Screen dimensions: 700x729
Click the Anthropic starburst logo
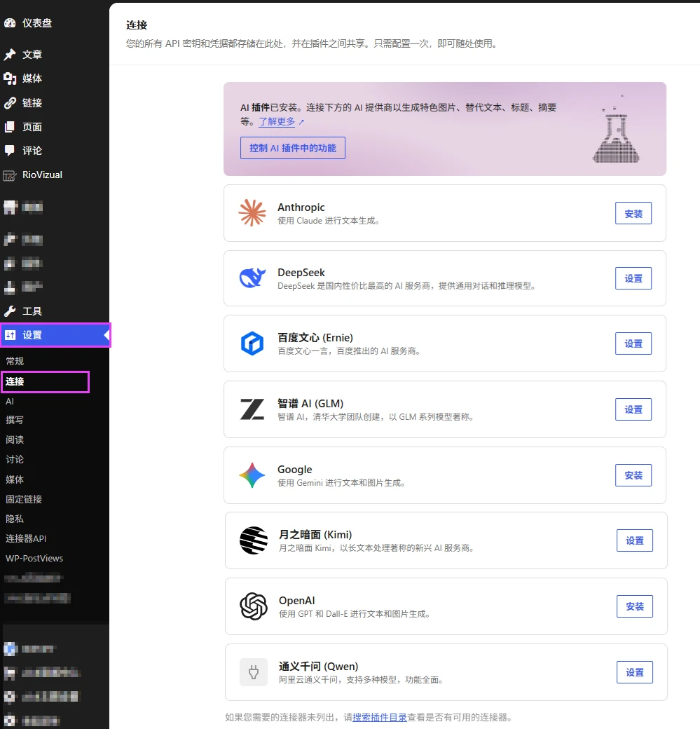pyautogui.click(x=252, y=213)
